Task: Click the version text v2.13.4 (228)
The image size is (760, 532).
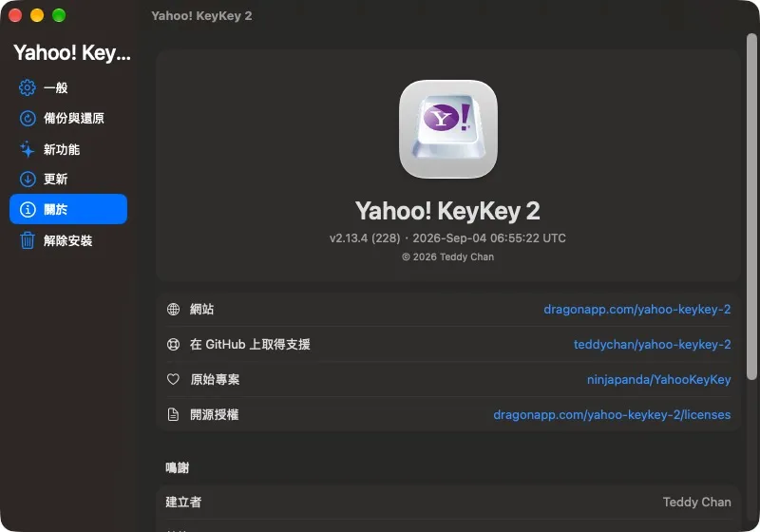Action: 365,237
